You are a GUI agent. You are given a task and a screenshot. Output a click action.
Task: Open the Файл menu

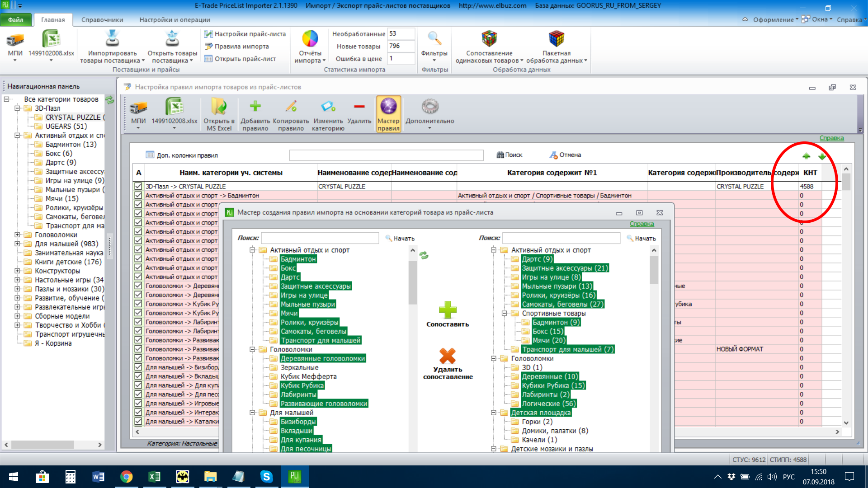tap(15, 19)
